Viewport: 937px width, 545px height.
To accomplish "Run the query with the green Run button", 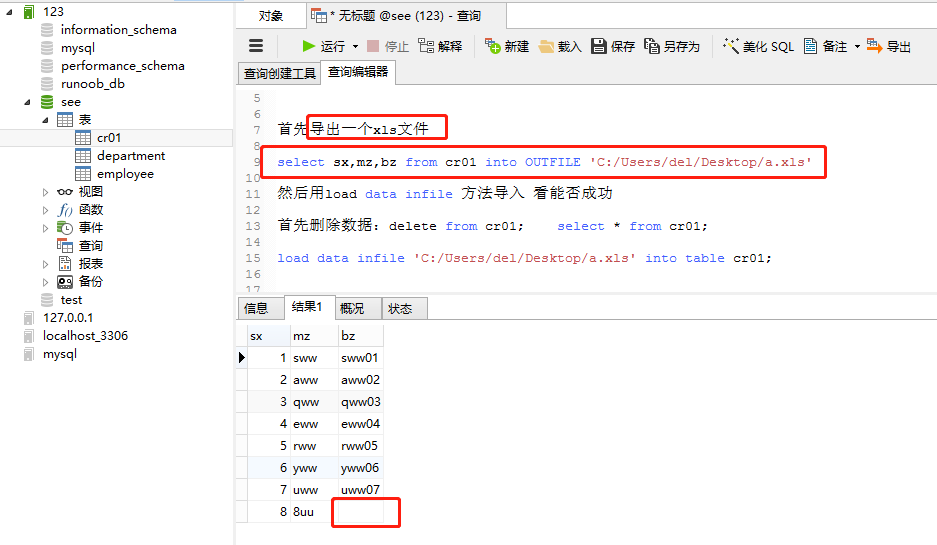I will coord(323,46).
